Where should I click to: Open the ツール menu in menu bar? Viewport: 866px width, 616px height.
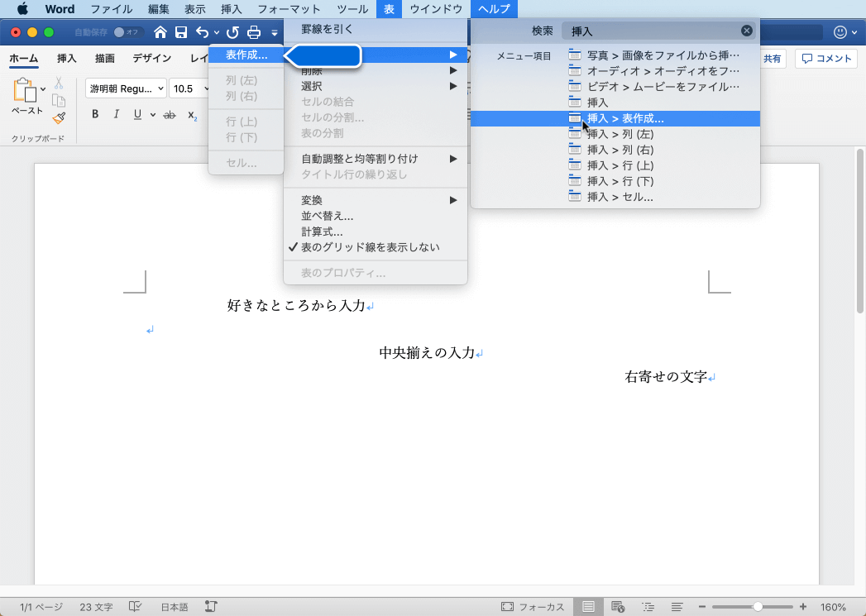click(x=352, y=9)
